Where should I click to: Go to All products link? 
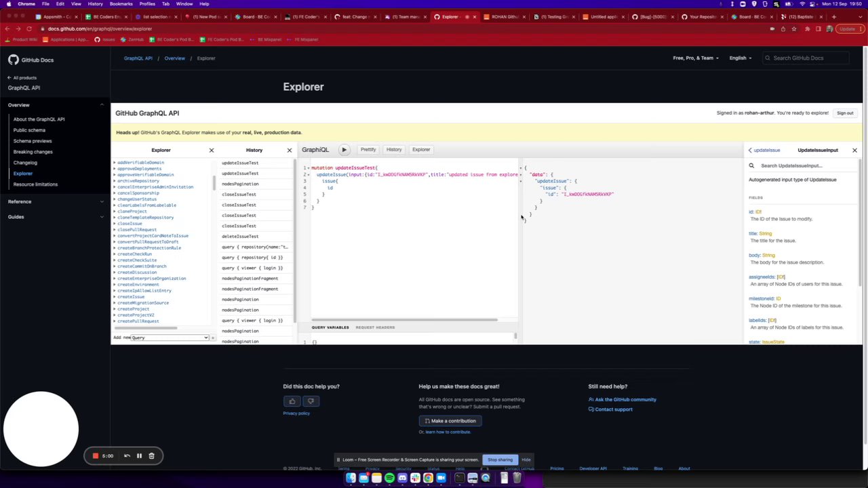click(23, 78)
